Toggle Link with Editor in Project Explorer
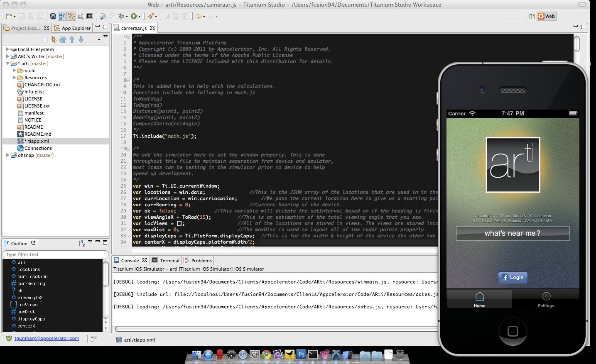 coord(53,39)
